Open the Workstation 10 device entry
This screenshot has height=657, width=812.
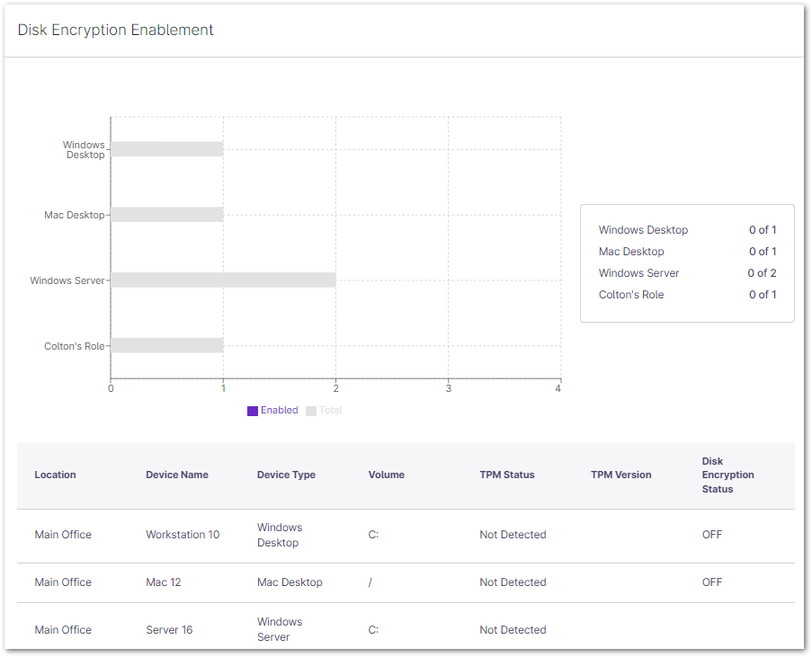click(183, 535)
